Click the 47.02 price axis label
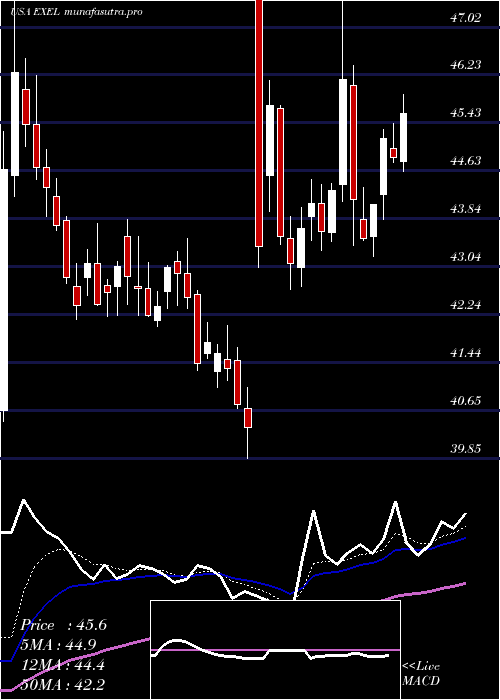The width and height of the screenshot is (500, 700). point(466,18)
